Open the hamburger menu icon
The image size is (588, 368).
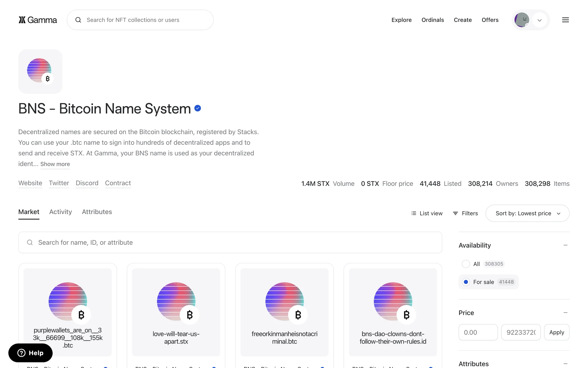[x=565, y=20]
